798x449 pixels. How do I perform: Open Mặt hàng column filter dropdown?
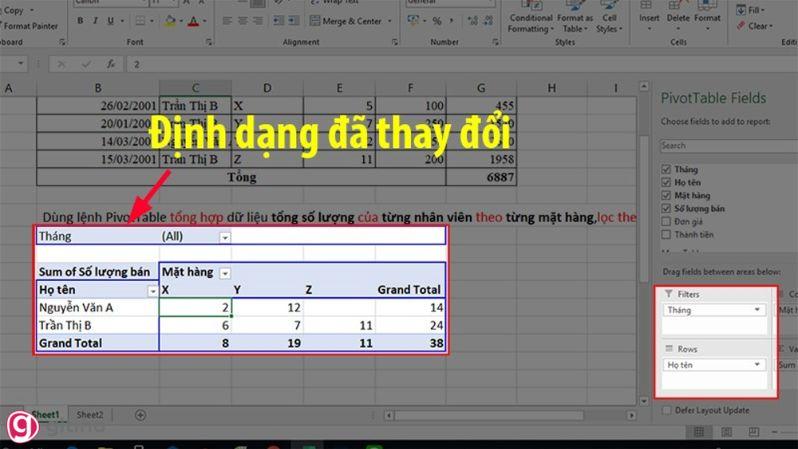pos(224,273)
